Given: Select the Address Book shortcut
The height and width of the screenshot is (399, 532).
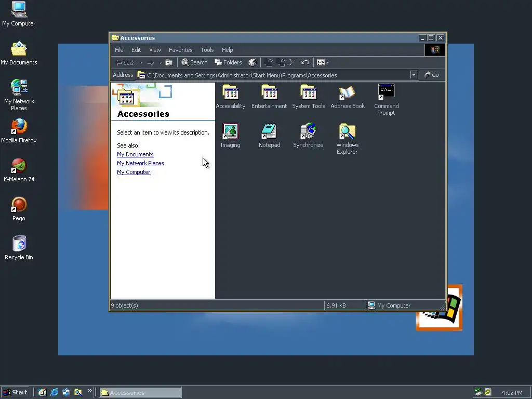Looking at the screenshot, I should pyautogui.click(x=348, y=97).
